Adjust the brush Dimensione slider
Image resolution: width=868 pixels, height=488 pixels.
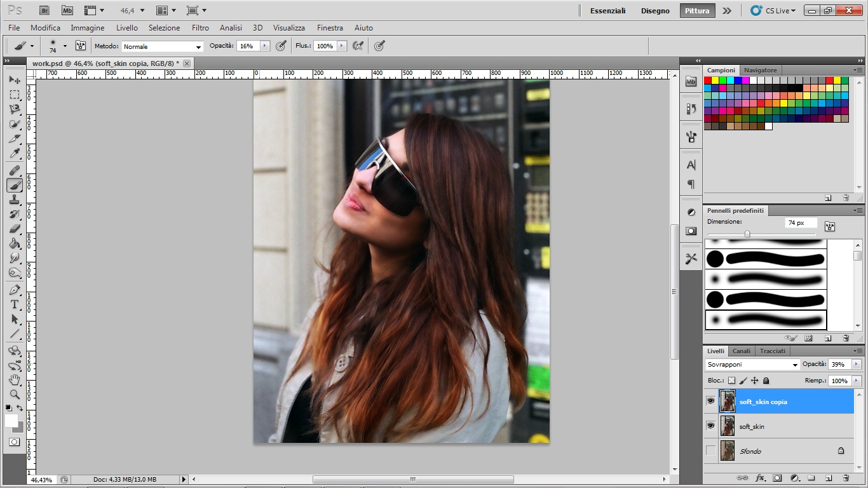747,234
